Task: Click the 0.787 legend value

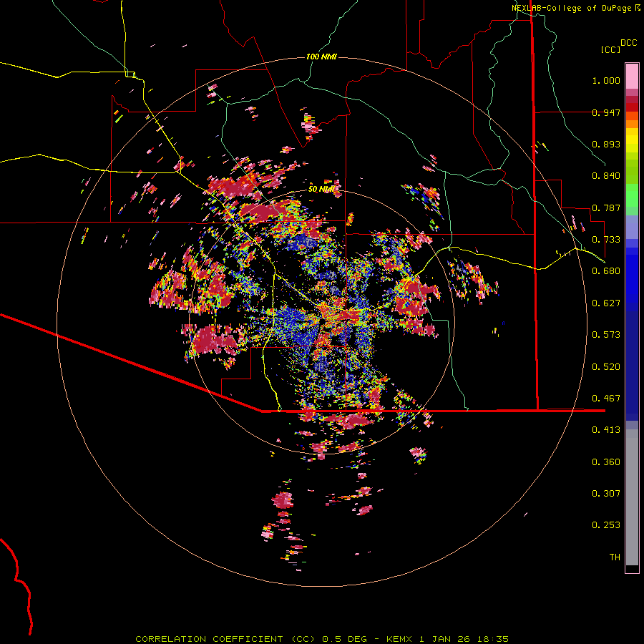Action: [606, 208]
